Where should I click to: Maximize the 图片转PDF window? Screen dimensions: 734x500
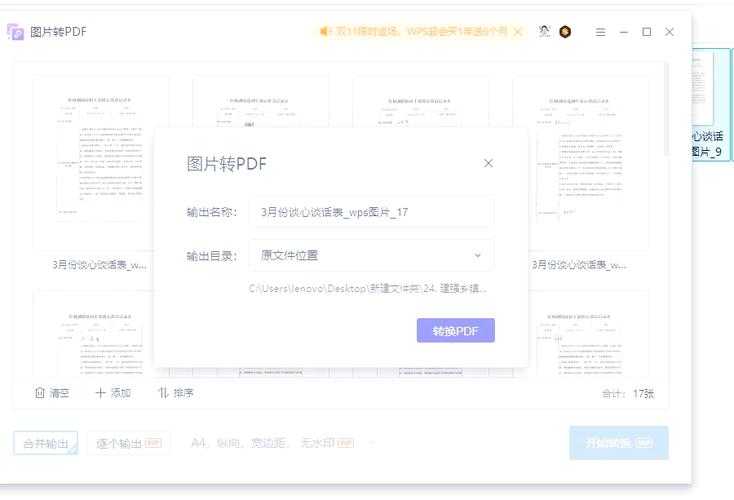tap(646, 32)
